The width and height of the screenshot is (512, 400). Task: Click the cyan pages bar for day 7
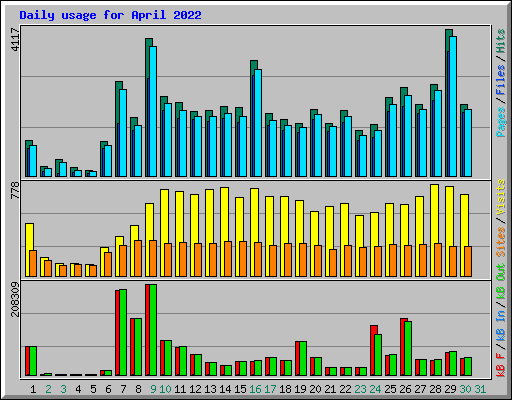(123, 133)
